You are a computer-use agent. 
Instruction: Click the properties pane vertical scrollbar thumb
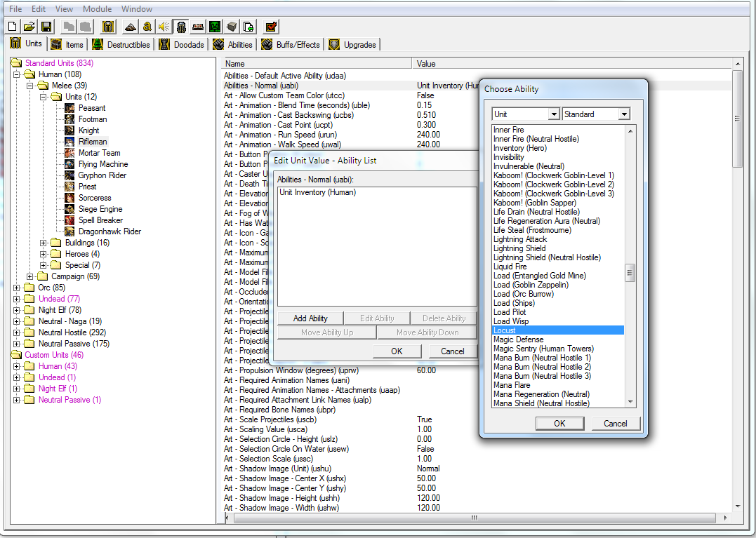[737, 119]
